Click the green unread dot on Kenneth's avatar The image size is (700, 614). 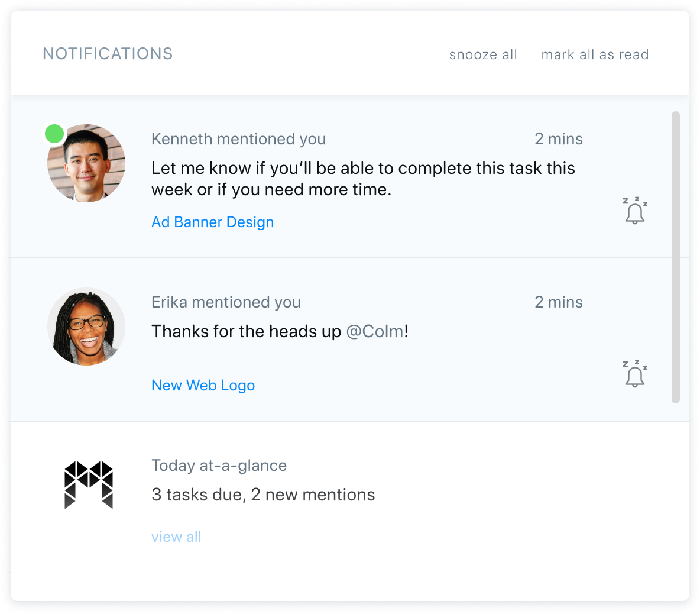(x=54, y=134)
